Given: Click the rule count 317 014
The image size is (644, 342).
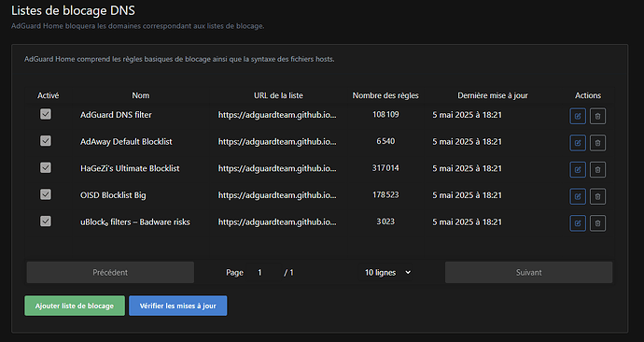Looking at the screenshot, I should coord(385,167).
